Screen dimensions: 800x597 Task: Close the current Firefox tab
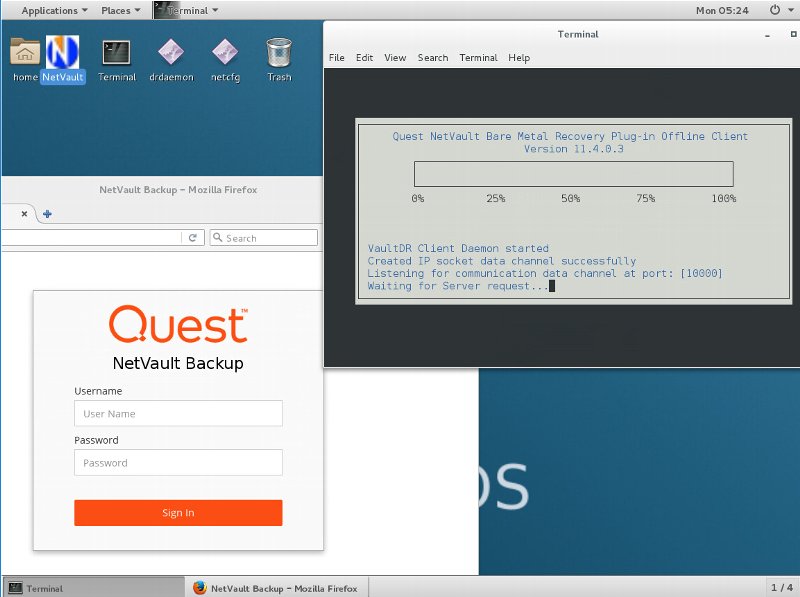pyautogui.click(x=24, y=214)
